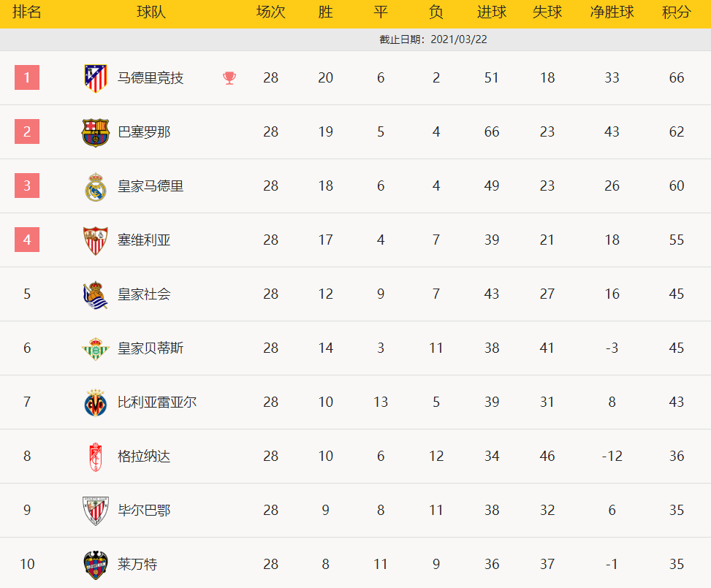
Task: Click the 排名 column header
Action: coord(27,12)
